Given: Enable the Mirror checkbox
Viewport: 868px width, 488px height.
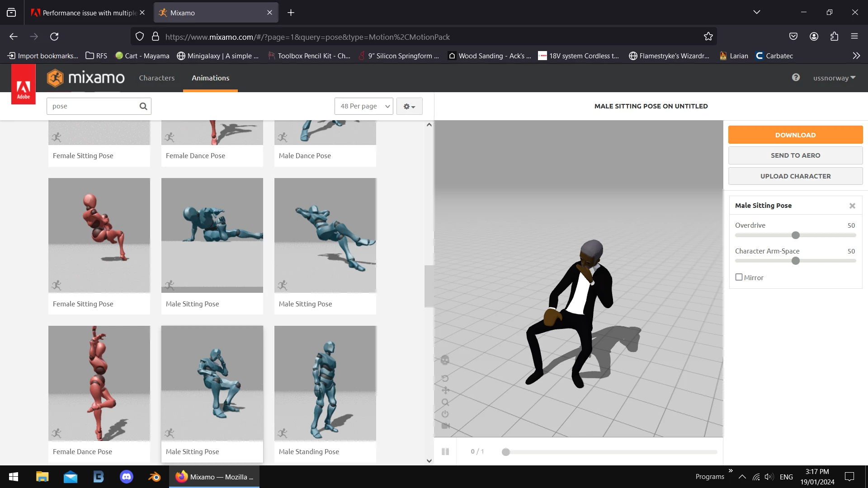Looking at the screenshot, I should (739, 277).
